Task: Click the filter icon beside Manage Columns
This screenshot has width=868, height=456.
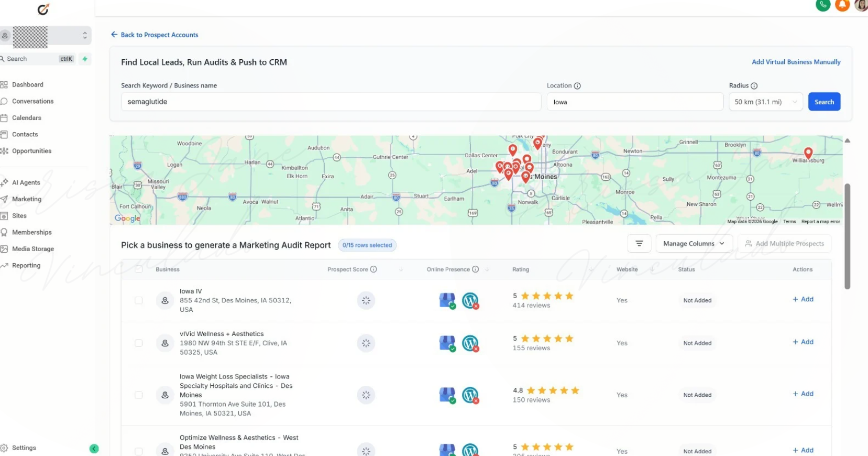Action: (639, 244)
